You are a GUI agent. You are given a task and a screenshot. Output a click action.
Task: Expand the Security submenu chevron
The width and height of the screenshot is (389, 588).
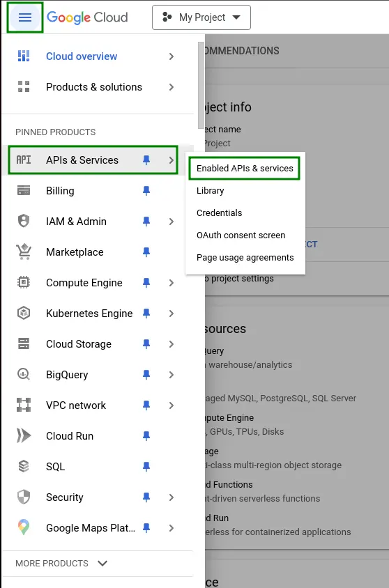171,497
